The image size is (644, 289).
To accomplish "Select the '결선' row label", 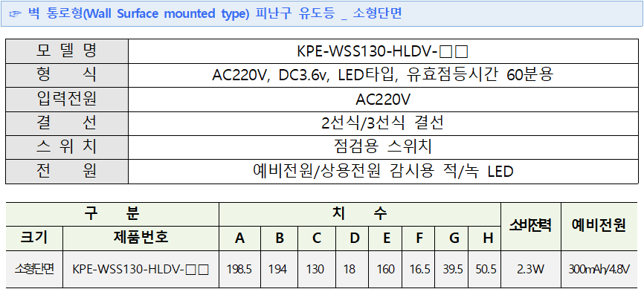I will tap(66, 123).
